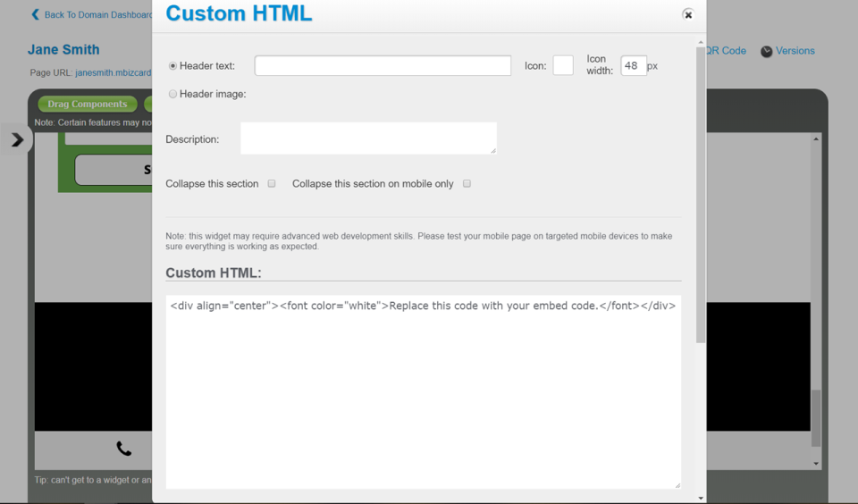Tap the phone icon in the preview

pos(124,449)
